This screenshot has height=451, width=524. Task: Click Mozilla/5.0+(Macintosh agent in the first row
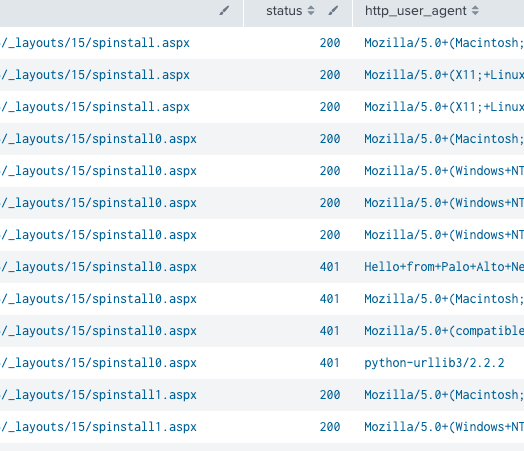point(444,43)
